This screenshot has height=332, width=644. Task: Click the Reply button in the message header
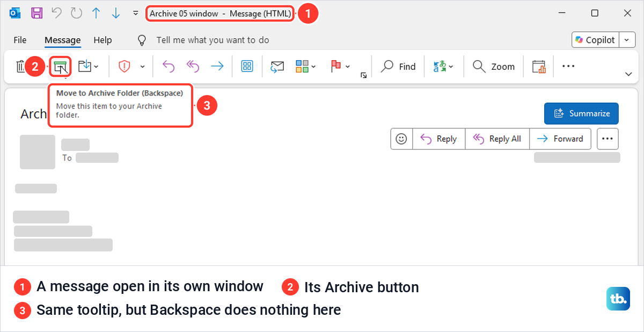pyautogui.click(x=439, y=139)
